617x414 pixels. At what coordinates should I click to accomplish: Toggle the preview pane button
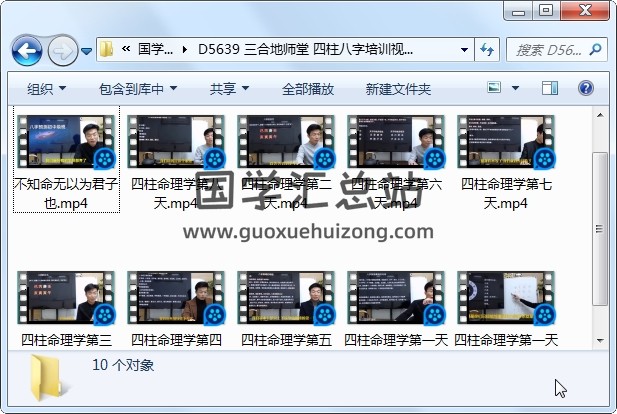551,88
